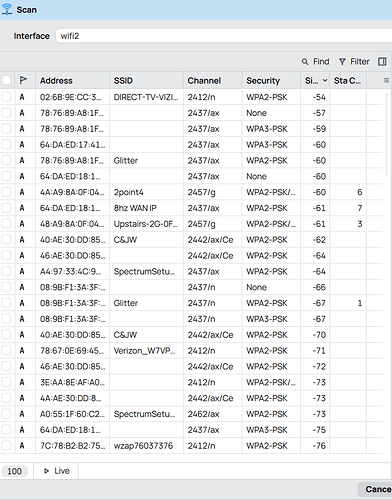Screen dimensions: 392x500
Task: Select SSID DIRECT-TV-VIZI...
Action: (146, 97)
